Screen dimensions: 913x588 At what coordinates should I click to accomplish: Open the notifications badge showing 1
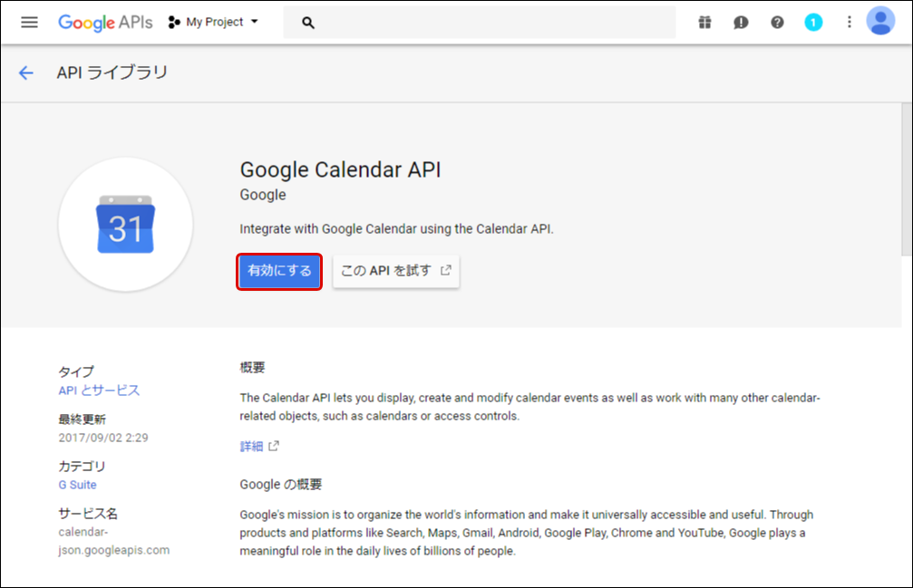(x=813, y=22)
